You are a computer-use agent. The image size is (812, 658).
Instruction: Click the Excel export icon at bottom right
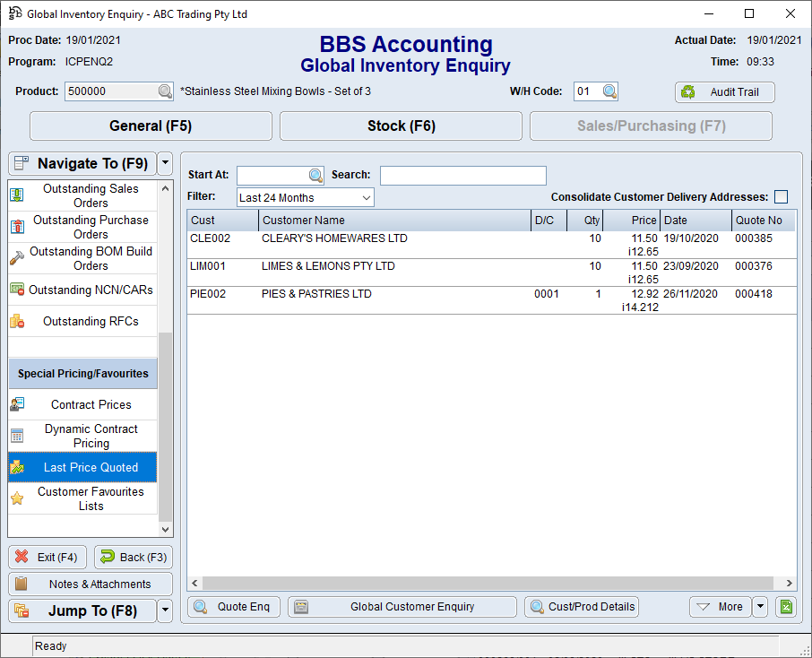coord(785,607)
